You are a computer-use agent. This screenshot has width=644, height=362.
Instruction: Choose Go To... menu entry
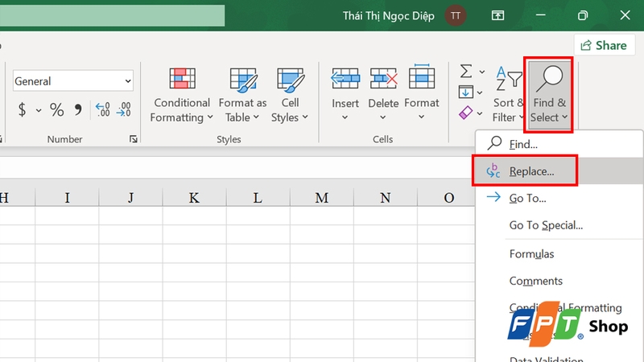tap(559, 198)
